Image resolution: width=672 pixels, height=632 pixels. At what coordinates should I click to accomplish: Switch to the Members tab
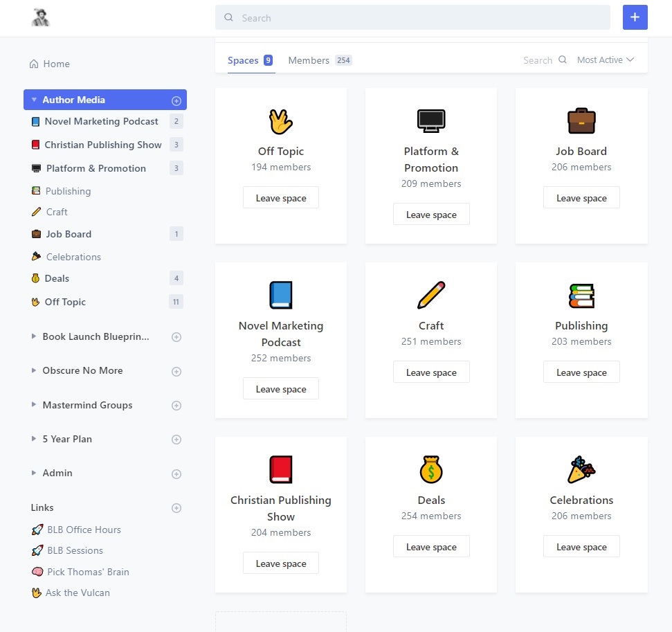[320, 60]
